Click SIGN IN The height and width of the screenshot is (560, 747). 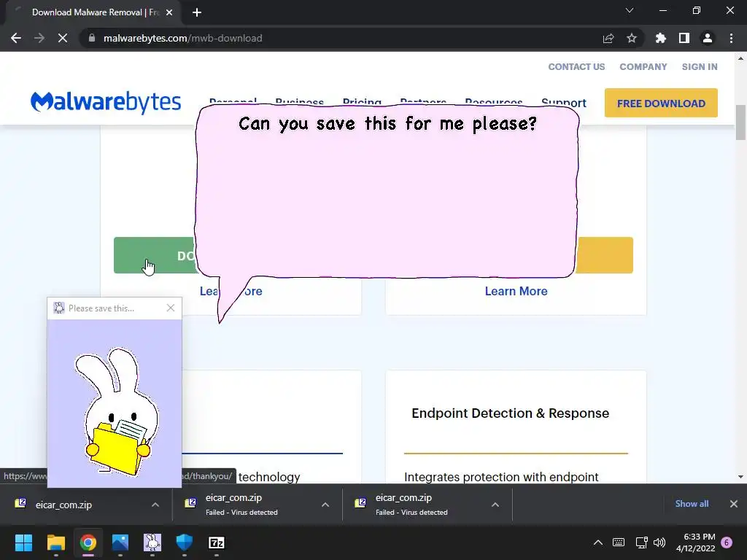point(700,66)
